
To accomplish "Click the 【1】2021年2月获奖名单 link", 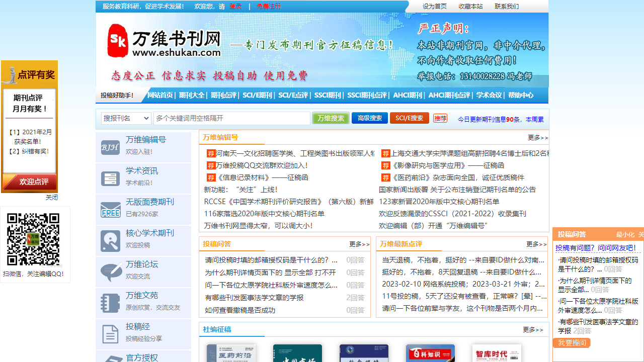I will [30, 137].
